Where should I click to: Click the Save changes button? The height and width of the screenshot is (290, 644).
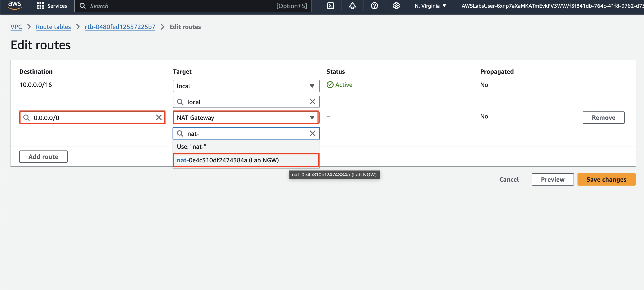click(x=606, y=179)
